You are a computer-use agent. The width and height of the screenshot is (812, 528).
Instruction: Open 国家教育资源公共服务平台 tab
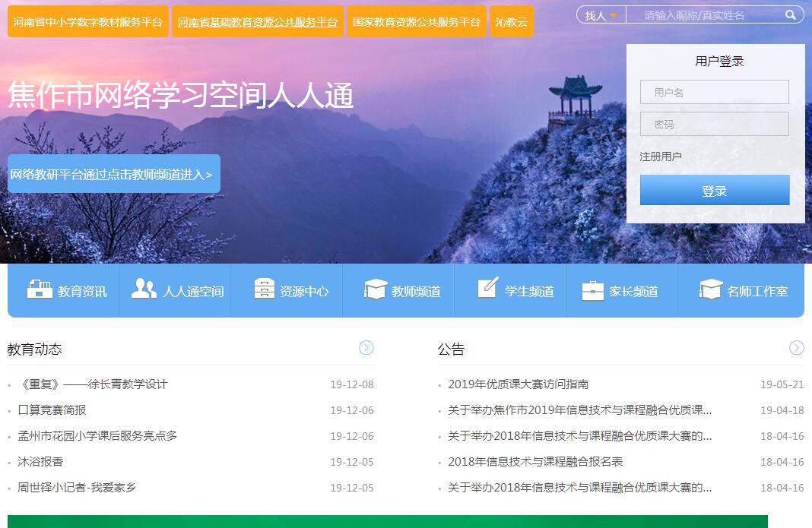tap(417, 22)
